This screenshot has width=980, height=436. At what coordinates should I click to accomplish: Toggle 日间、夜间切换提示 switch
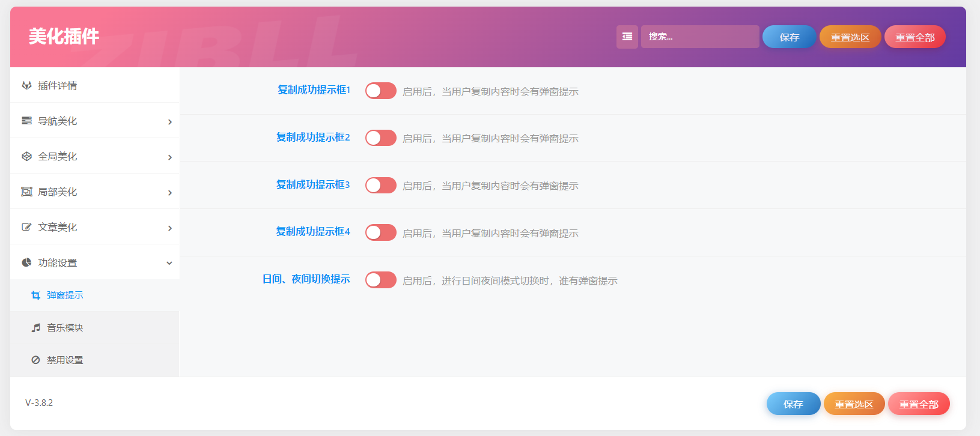pyautogui.click(x=381, y=280)
